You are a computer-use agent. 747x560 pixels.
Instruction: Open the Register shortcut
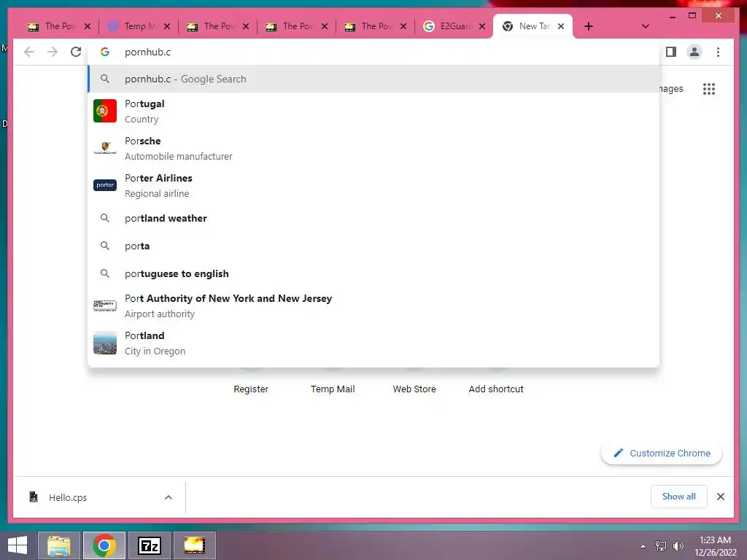(x=251, y=389)
